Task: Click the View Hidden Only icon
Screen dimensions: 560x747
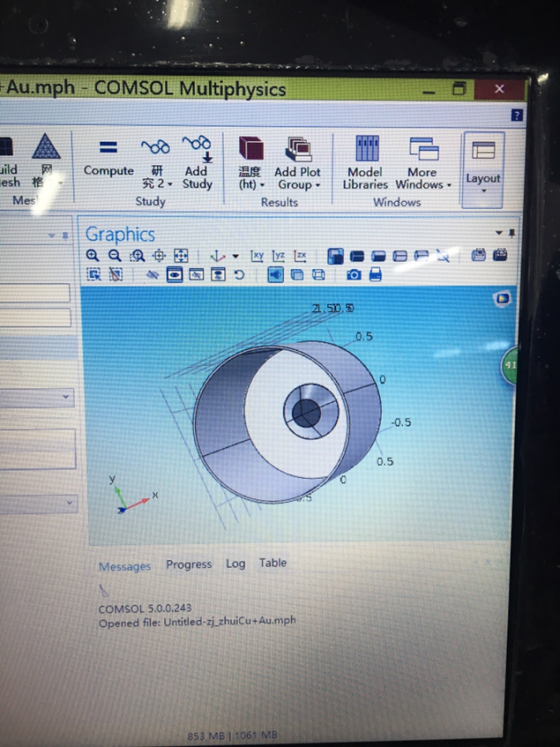Action: click(x=196, y=275)
